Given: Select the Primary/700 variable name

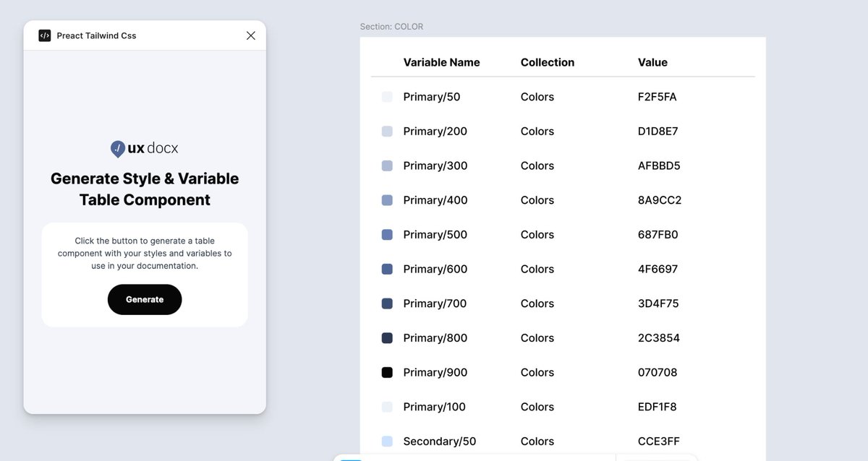Looking at the screenshot, I should point(435,303).
